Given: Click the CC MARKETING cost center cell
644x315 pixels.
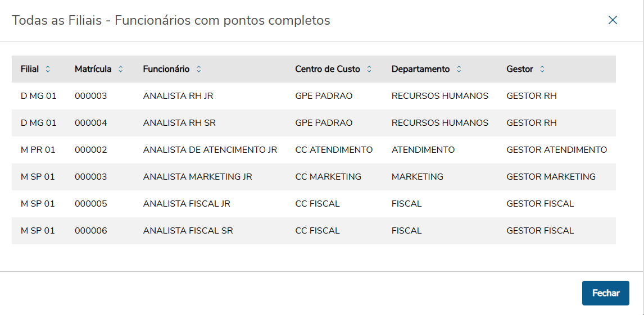Looking at the screenshot, I should click(x=328, y=177).
